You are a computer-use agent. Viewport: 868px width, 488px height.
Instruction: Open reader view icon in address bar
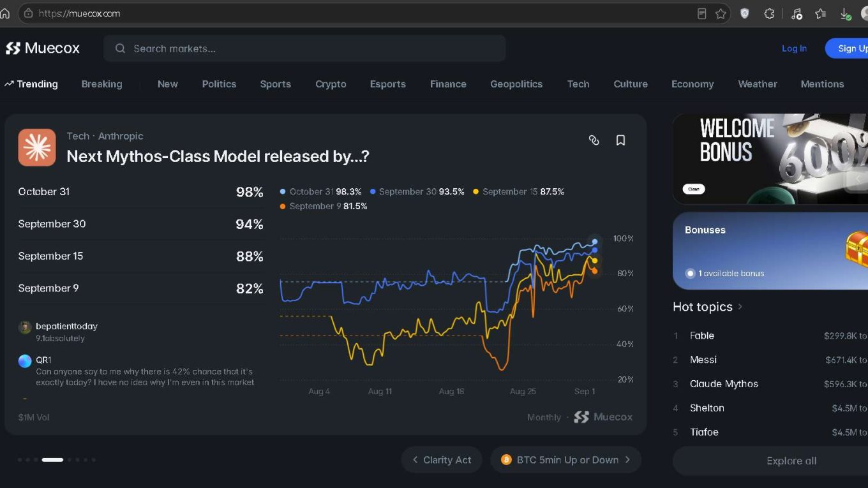click(702, 13)
